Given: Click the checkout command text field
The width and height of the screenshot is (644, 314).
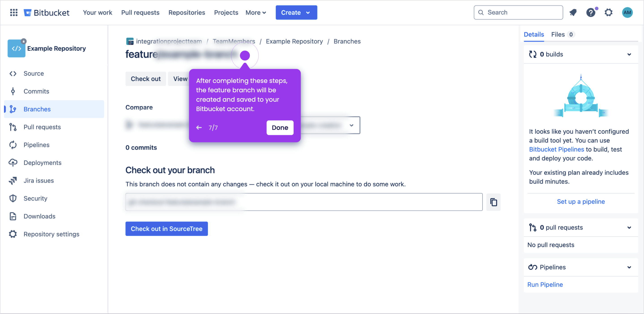Looking at the screenshot, I should 304,202.
